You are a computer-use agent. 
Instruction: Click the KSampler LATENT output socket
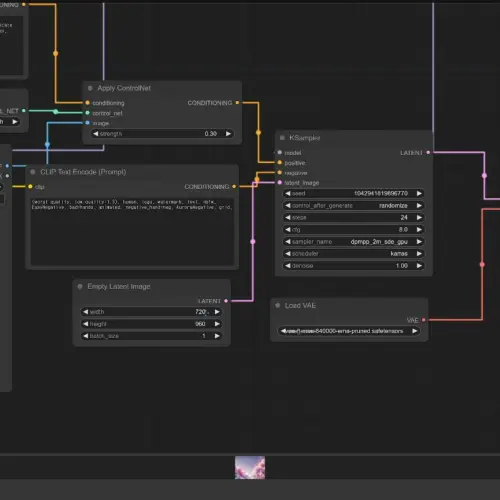[x=428, y=152]
